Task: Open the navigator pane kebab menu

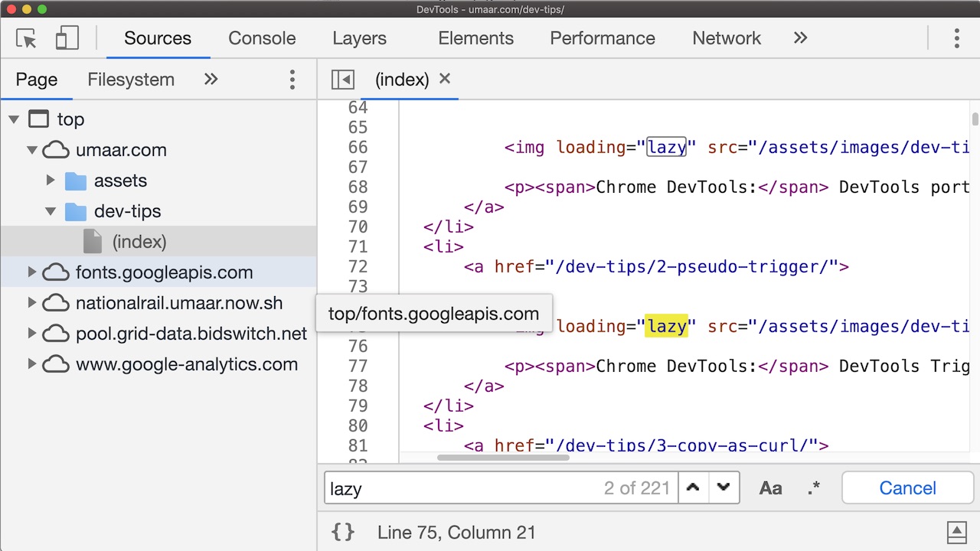Action: pyautogui.click(x=292, y=80)
